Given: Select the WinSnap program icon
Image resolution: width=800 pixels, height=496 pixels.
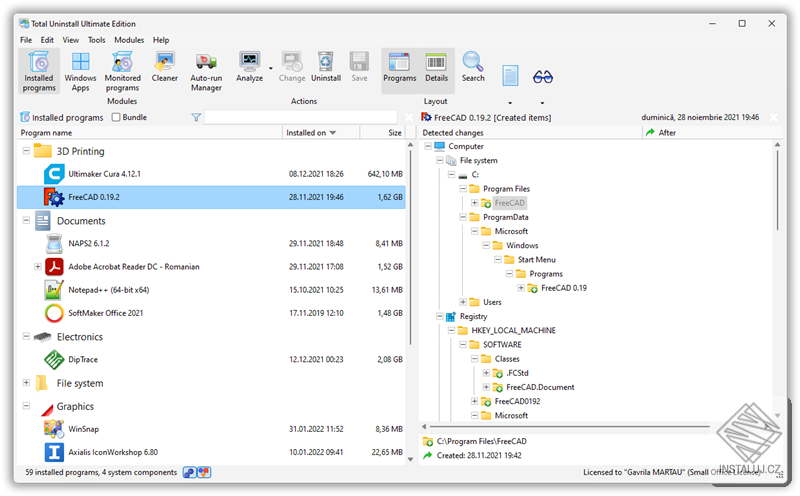Looking at the screenshot, I should coord(54,429).
